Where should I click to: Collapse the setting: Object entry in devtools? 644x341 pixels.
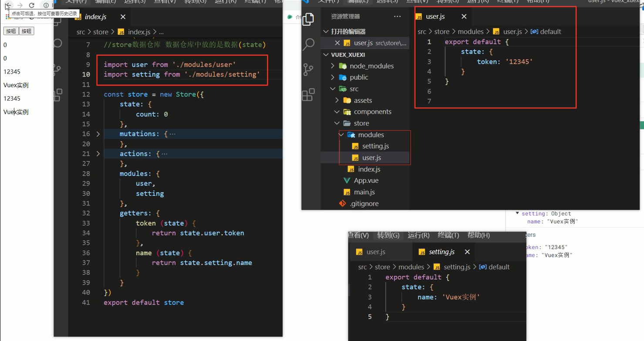point(517,213)
